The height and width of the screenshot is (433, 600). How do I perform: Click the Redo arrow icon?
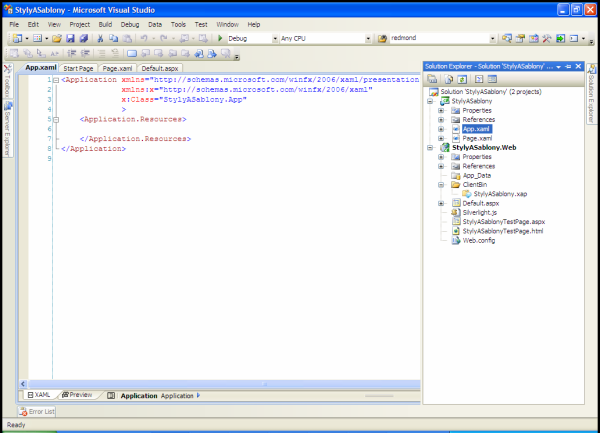coord(164,38)
